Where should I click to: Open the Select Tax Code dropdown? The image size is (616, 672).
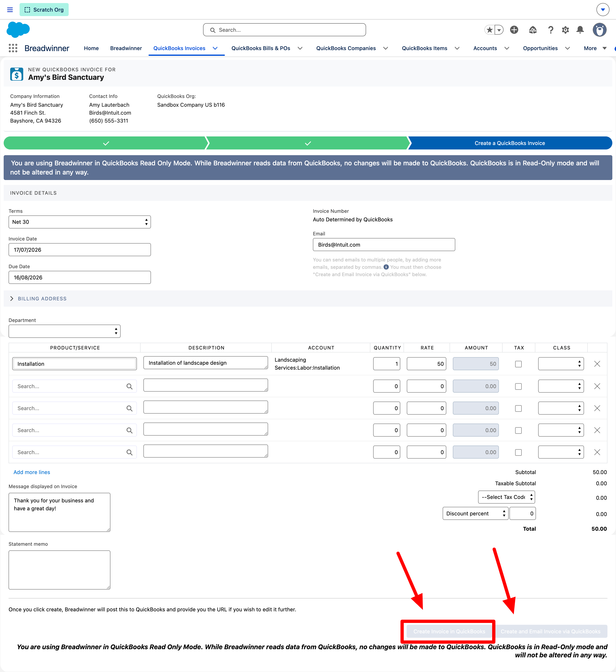pos(506,497)
